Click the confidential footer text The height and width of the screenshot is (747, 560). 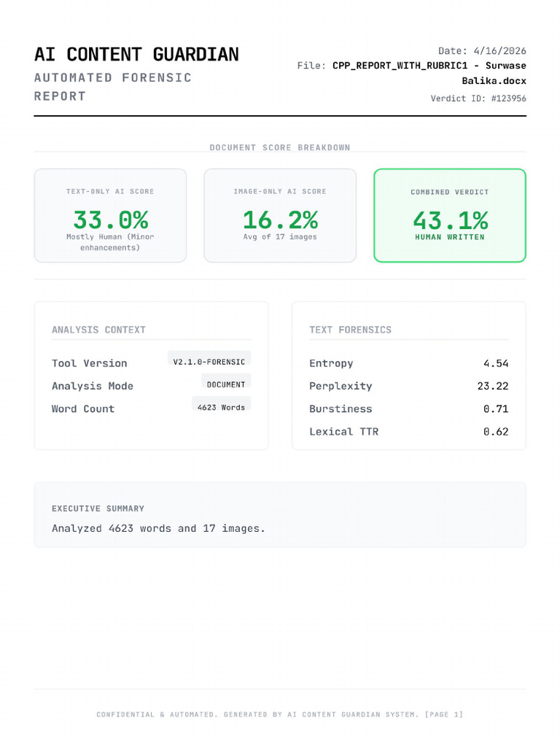tap(280, 714)
